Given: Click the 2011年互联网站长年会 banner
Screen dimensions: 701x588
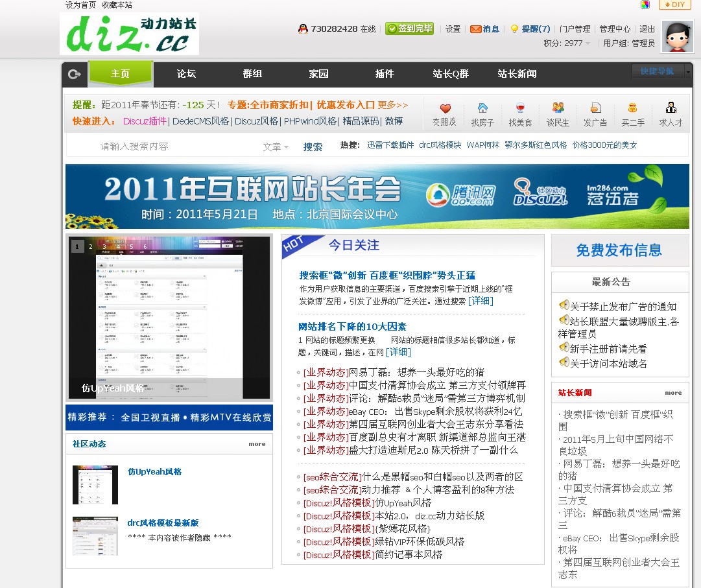Looking at the screenshot, I should pos(377,196).
